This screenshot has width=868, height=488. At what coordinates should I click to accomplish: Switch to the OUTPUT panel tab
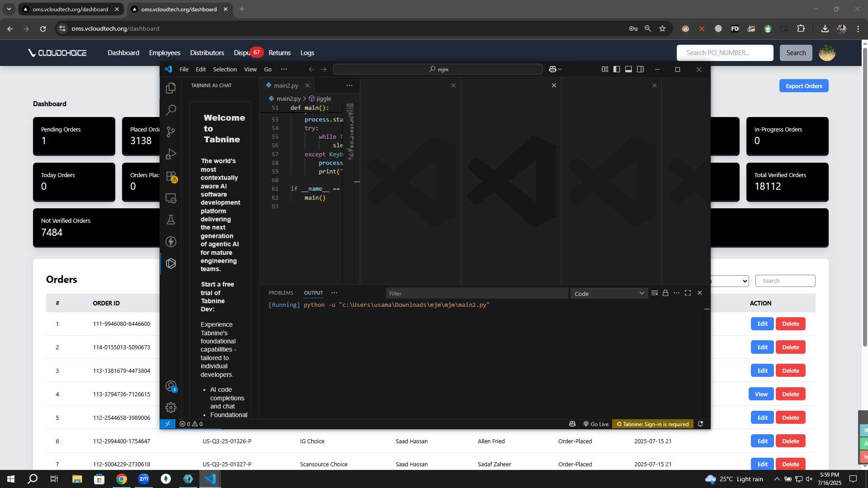pyautogui.click(x=313, y=293)
